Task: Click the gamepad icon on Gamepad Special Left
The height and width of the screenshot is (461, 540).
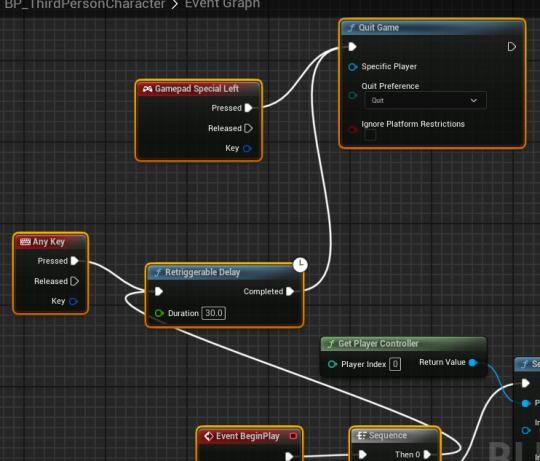Action: [147, 89]
